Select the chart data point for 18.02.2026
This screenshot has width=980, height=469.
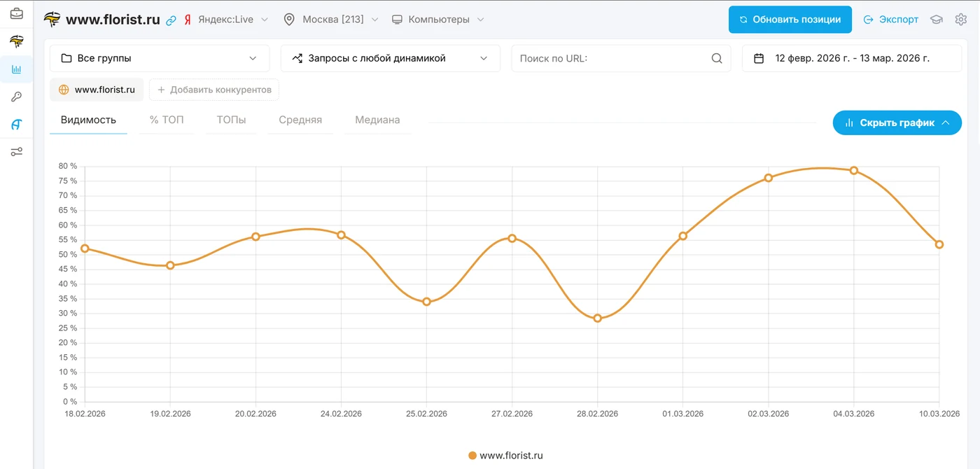[85, 248]
